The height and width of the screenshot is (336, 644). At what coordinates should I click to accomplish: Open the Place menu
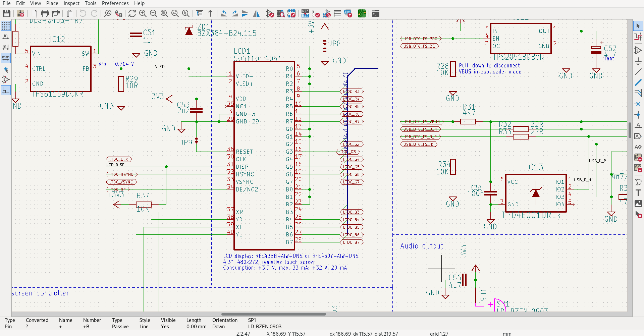(52, 3)
